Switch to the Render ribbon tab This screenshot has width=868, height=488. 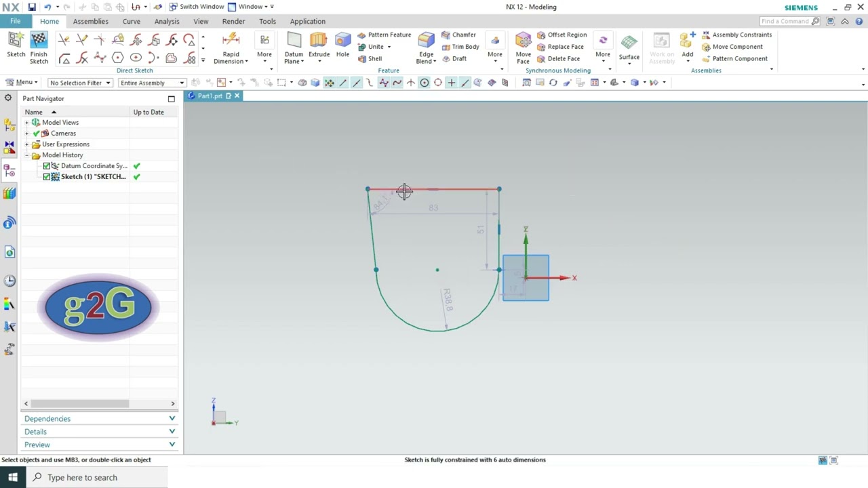click(233, 22)
